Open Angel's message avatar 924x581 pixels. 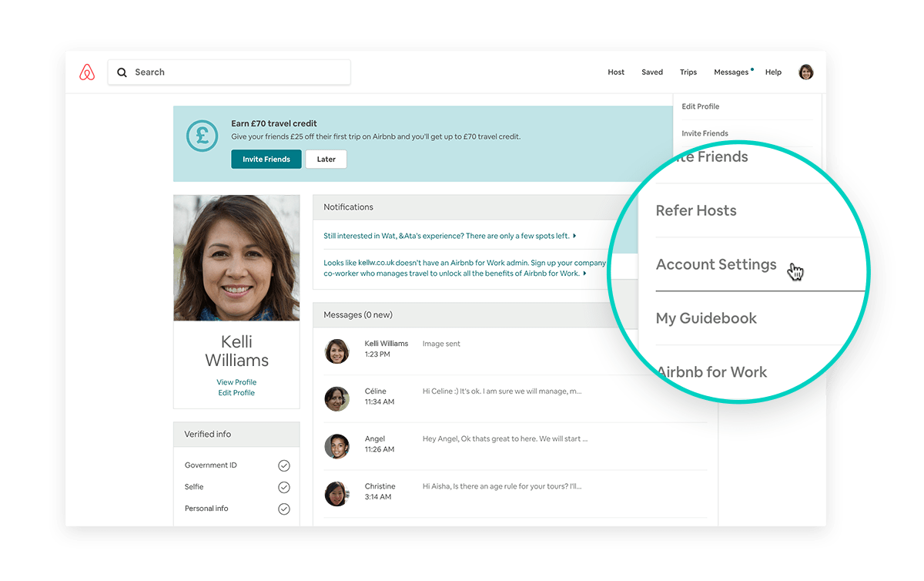point(336,446)
